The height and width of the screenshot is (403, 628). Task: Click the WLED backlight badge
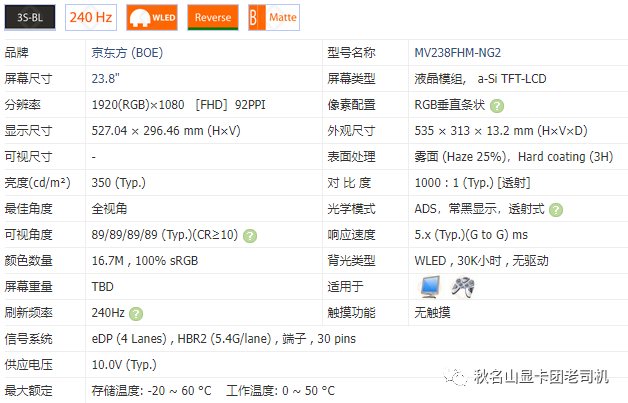152,17
